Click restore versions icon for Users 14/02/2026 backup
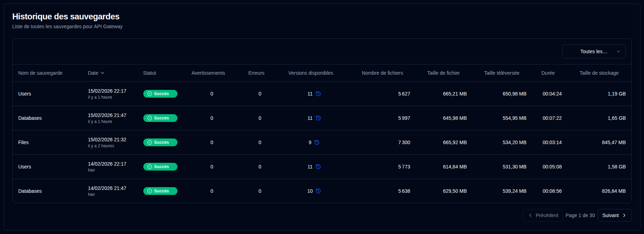The height and width of the screenshot is (234, 644). (x=318, y=167)
